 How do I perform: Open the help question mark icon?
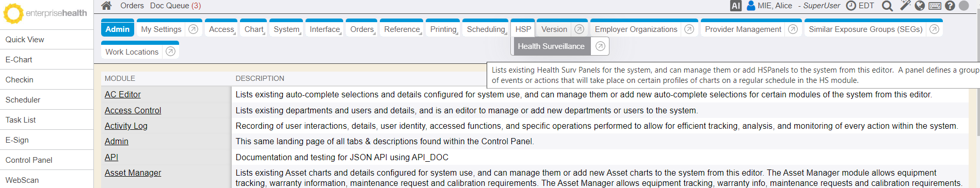(950, 6)
